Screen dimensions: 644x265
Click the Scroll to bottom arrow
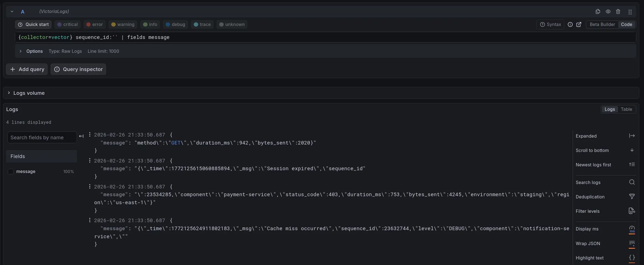632,150
